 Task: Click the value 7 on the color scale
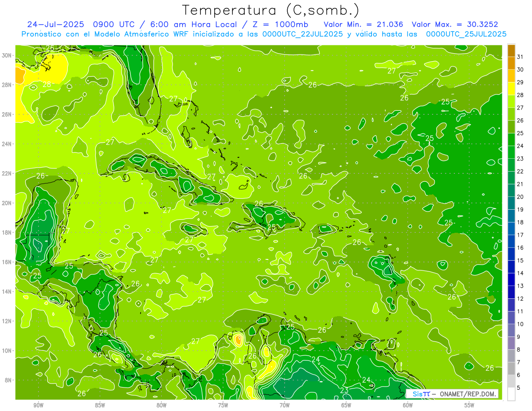pos(519,363)
